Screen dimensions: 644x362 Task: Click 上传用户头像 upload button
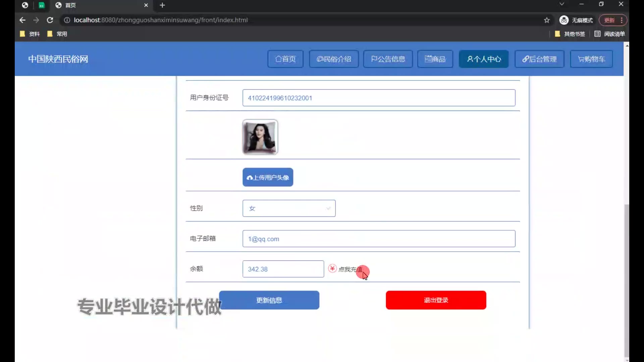[268, 177]
